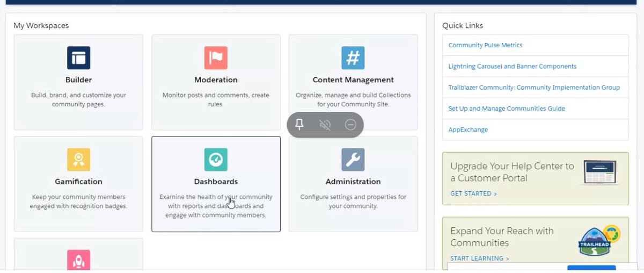Click the Trailhead badge image

[x=598, y=240]
